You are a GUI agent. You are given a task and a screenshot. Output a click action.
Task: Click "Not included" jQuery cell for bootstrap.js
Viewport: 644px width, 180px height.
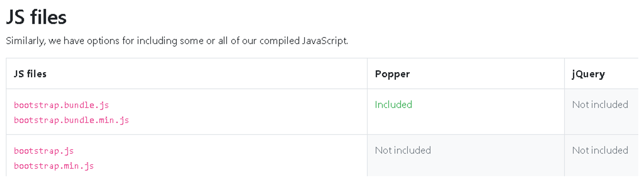pyautogui.click(x=600, y=150)
